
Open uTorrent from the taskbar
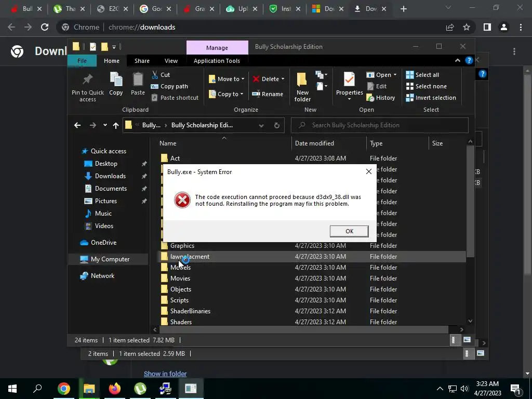point(140,389)
